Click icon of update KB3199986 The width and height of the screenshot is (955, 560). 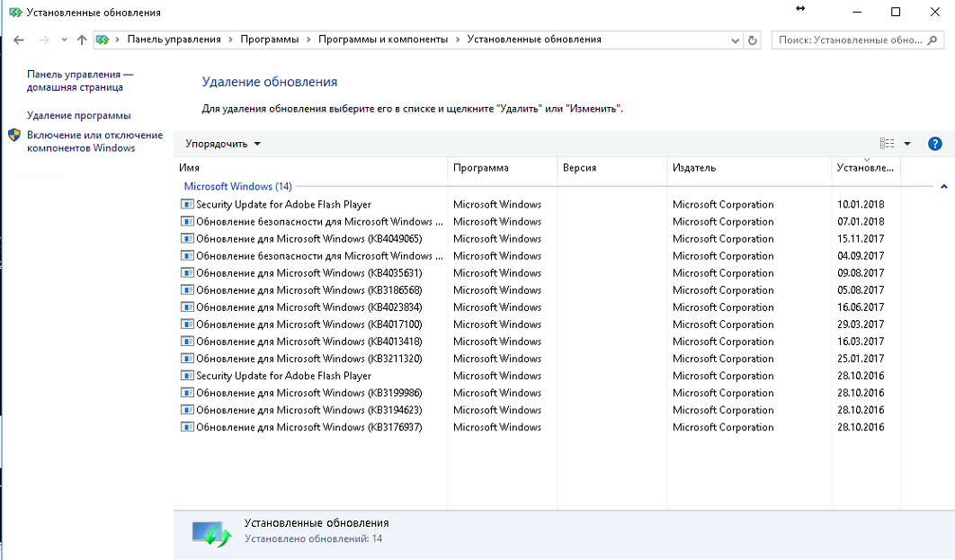(187, 393)
